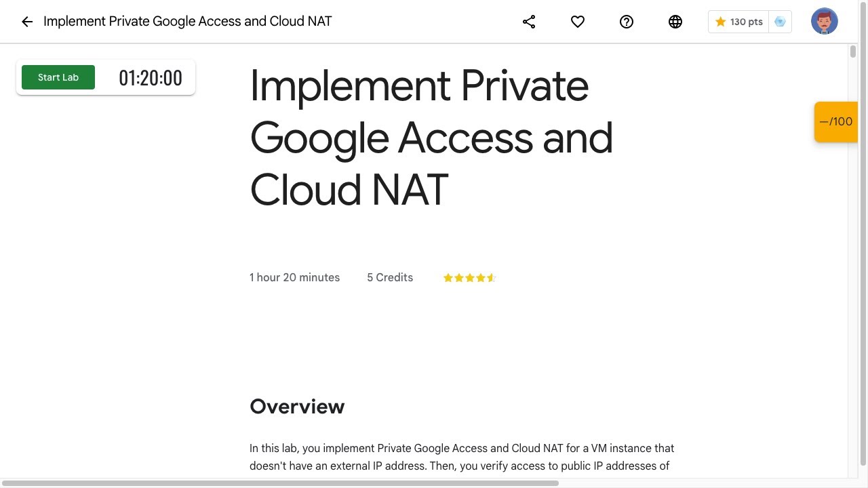This screenshot has height=488, width=868.
Task: Open the user profile avatar
Action: 825,22
